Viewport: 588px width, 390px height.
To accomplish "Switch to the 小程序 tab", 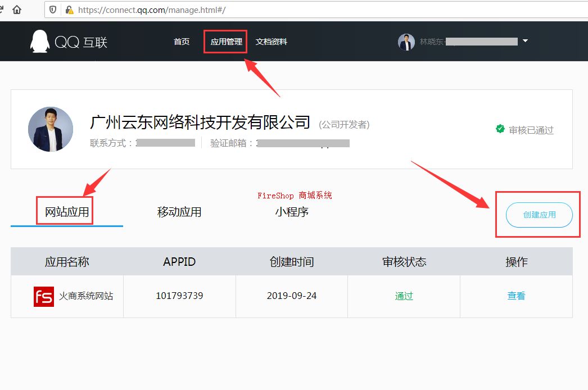I will pos(292,212).
